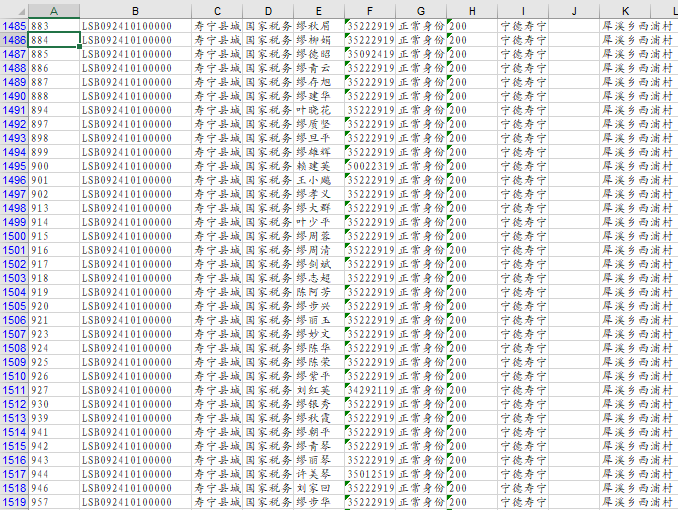Viewport: 678px width, 510px height.
Task: Select column G header
Action: click(x=421, y=11)
